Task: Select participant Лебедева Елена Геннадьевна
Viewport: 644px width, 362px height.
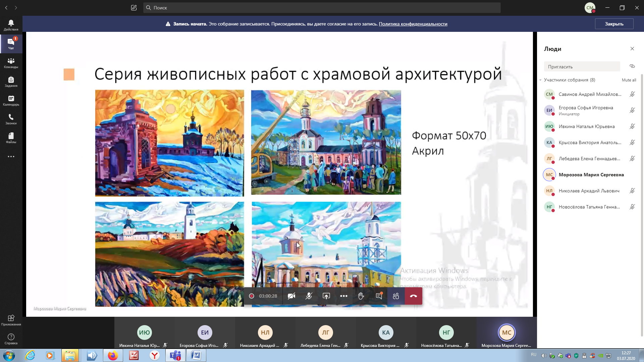Action: 590,159
